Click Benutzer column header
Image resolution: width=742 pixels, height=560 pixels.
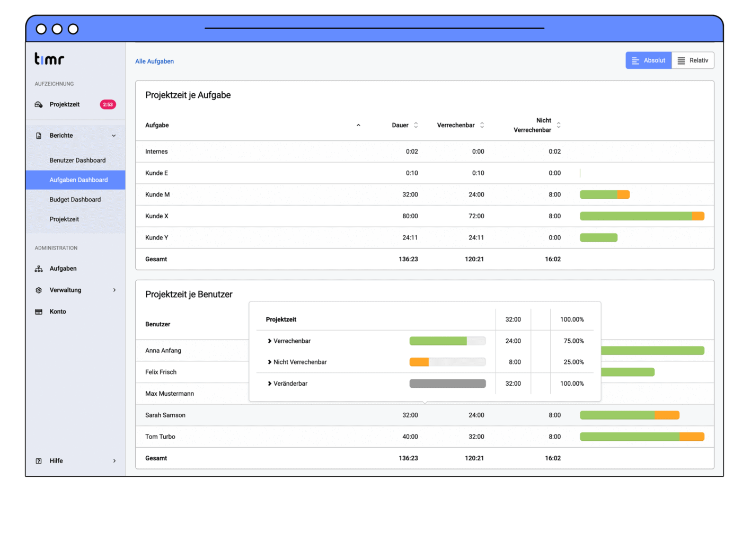click(x=158, y=324)
